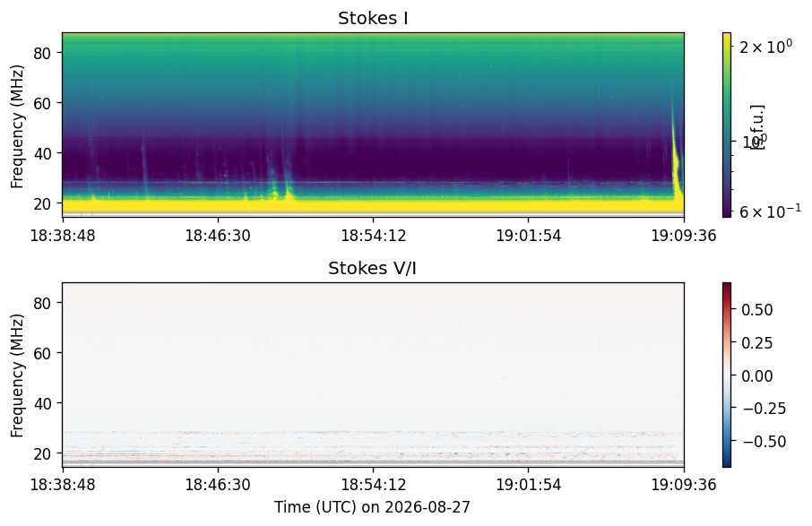
Task: Click the Stokes I Frequency (MHz) axis label
Action: pos(17,126)
